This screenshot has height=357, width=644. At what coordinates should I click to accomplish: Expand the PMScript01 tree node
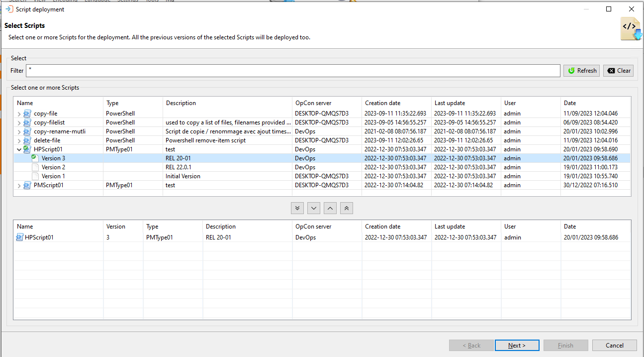pyautogui.click(x=19, y=185)
